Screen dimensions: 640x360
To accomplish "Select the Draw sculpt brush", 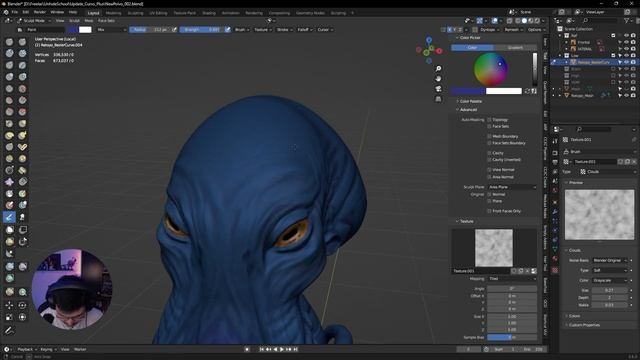I will pos(9,42).
